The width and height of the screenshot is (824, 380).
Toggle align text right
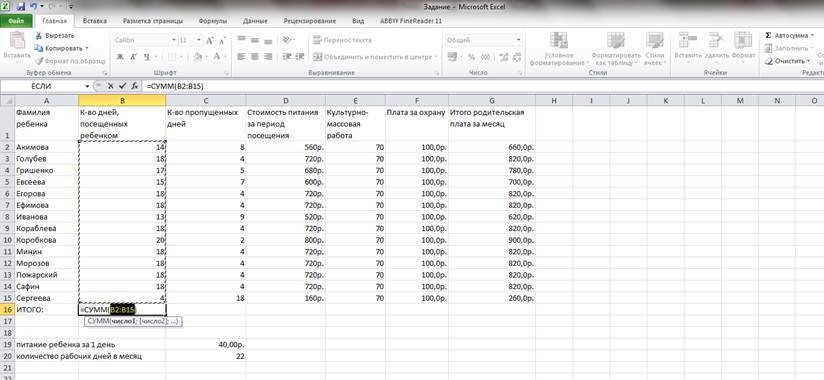268,57
